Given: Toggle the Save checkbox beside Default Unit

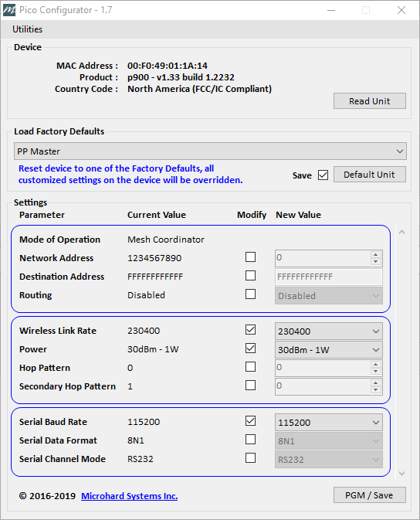Looking at the screenshot, I should point(323,175).
